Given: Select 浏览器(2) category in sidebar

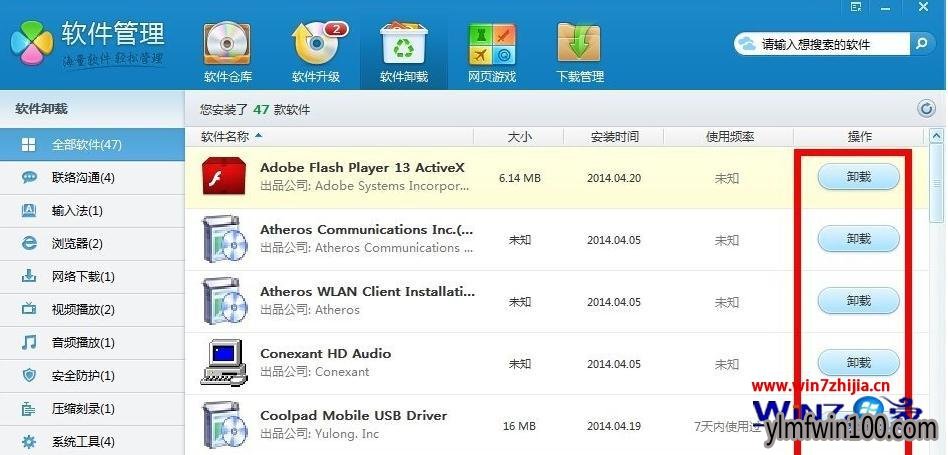Looking at the screenshot, I should click(77, 244).
